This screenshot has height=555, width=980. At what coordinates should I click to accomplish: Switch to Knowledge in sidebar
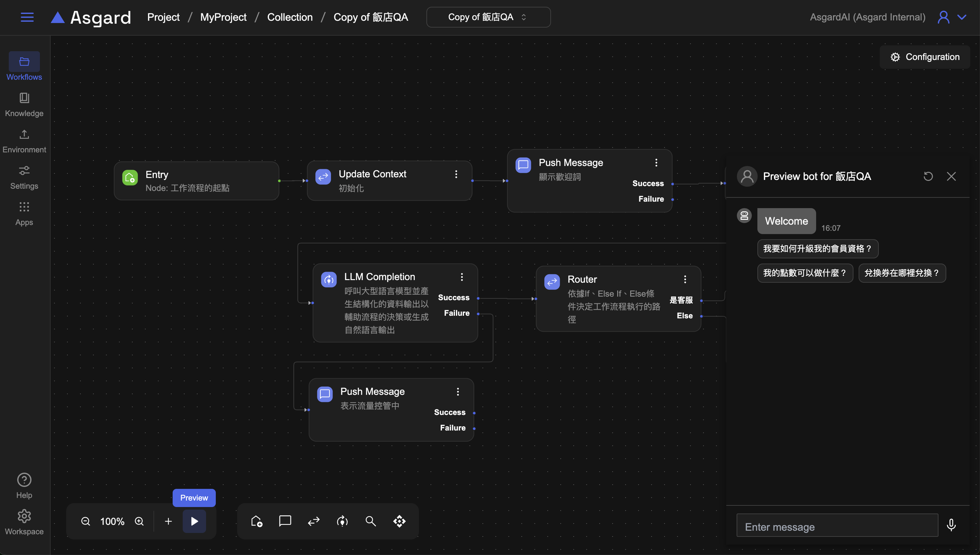pos(24,104)
